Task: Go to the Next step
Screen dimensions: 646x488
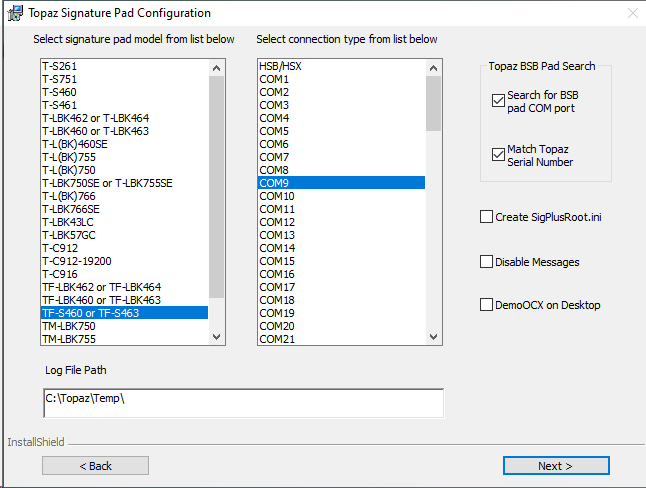Action: [556, 466]
